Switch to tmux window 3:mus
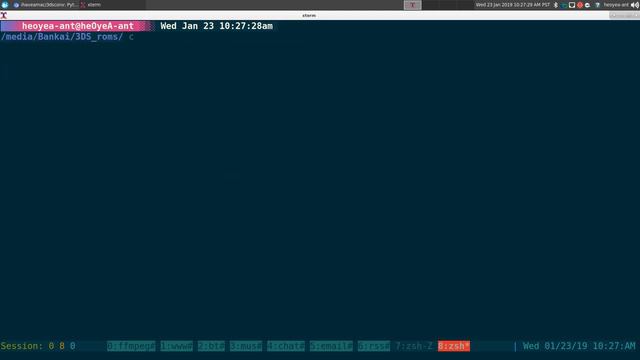 tap(246, 346)
